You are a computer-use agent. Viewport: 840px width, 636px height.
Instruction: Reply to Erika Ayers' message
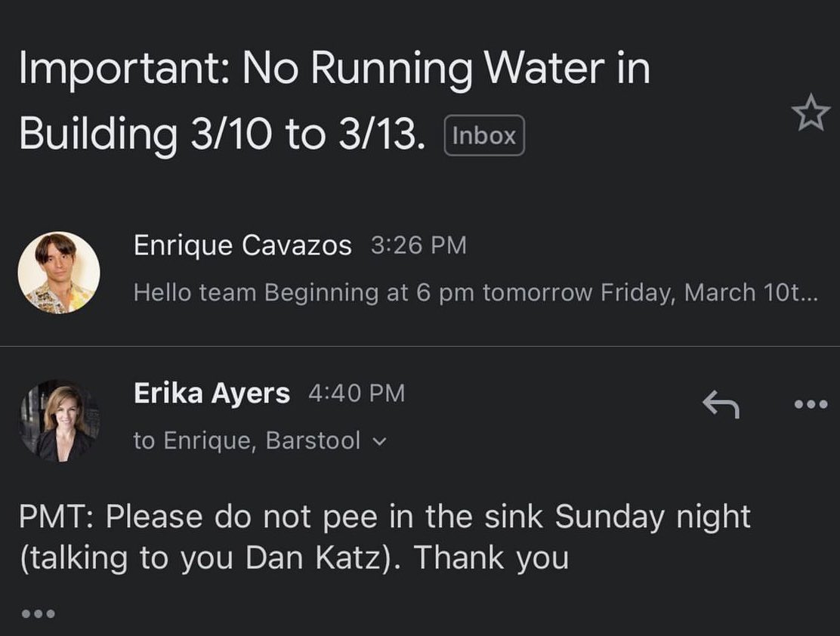pos(721,405)
